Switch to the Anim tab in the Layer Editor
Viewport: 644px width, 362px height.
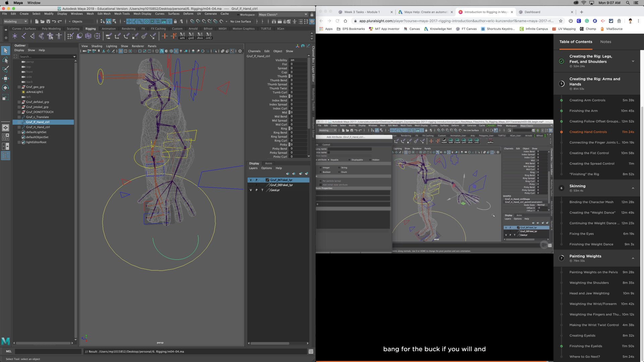click(x=268, y=163)
